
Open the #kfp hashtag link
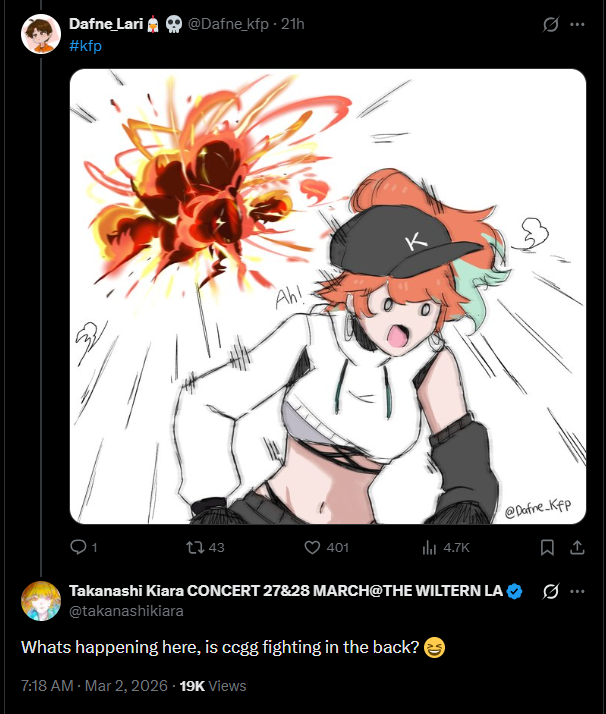[86, 46]
